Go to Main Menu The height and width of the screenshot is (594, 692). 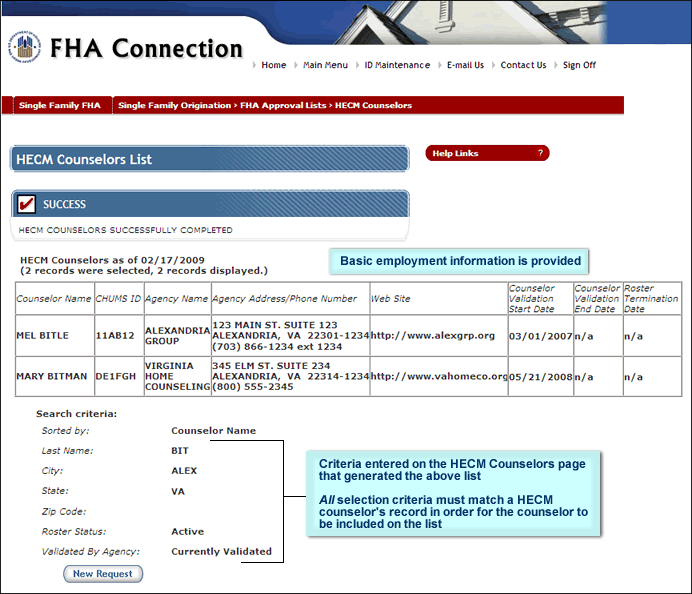[x=325, y=65]
